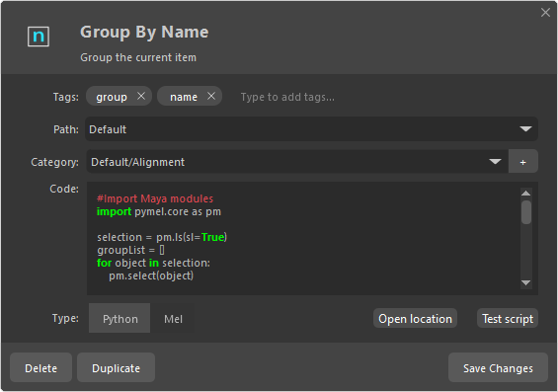Save Changes to the script
The image size is (558, 392).
[498, 368]
